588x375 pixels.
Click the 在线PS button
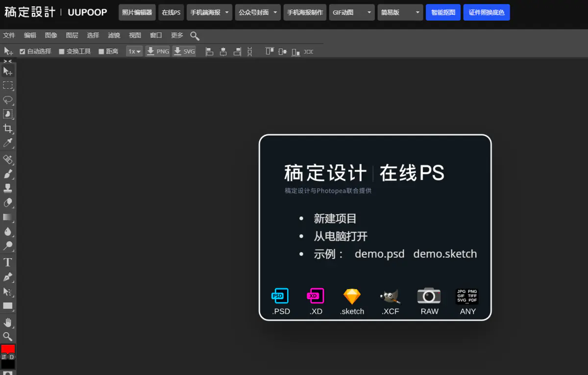(x=171, y=12)
